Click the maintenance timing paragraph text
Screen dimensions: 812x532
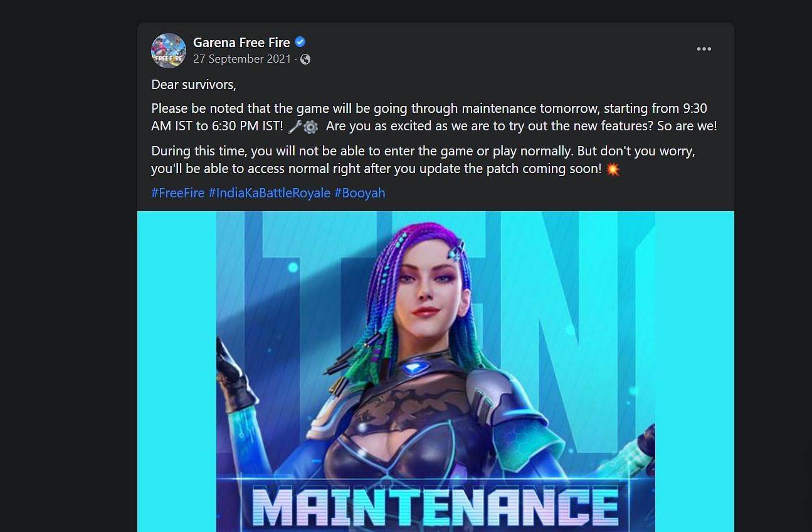click(434, 117)
